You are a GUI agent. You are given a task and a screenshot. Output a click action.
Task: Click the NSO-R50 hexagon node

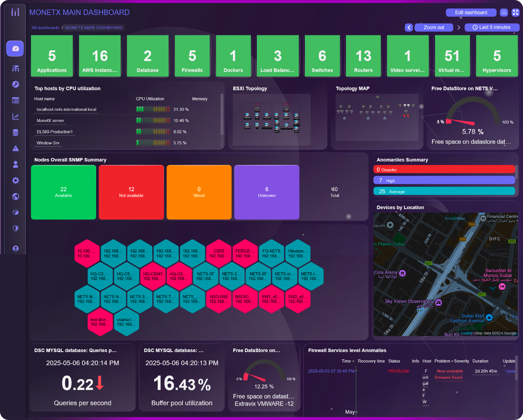pyautogui.click(x=219, y=299)
